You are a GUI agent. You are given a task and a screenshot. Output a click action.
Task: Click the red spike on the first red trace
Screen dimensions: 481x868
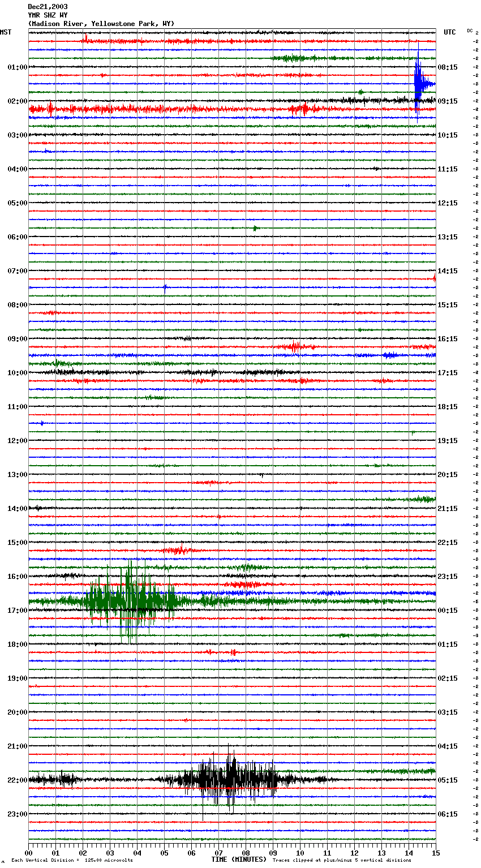(x=85, y=39)
